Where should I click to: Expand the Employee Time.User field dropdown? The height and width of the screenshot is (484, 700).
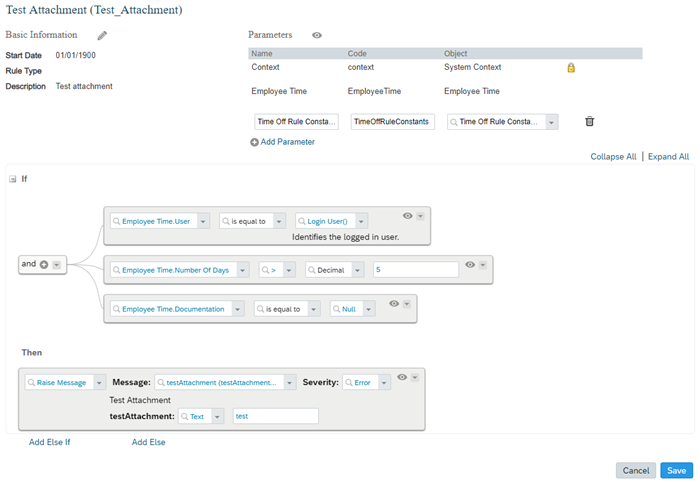(x=203, y=221)
